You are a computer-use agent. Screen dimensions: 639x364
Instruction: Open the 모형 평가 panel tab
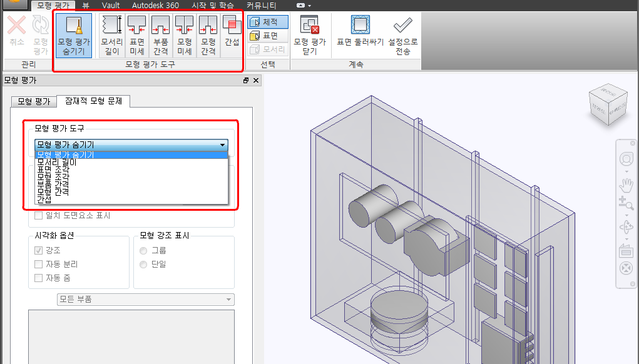[34, 101]
